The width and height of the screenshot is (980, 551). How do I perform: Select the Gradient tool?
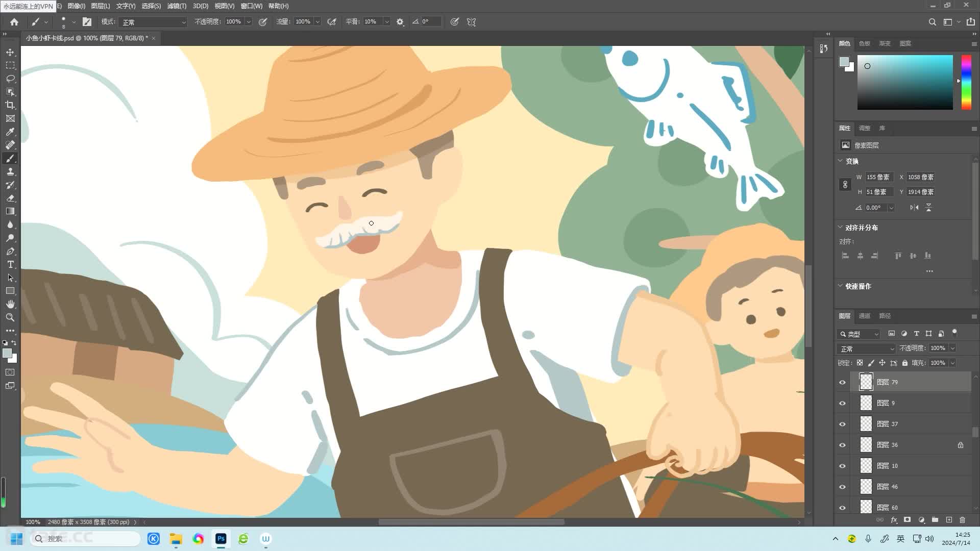(10, 211)
